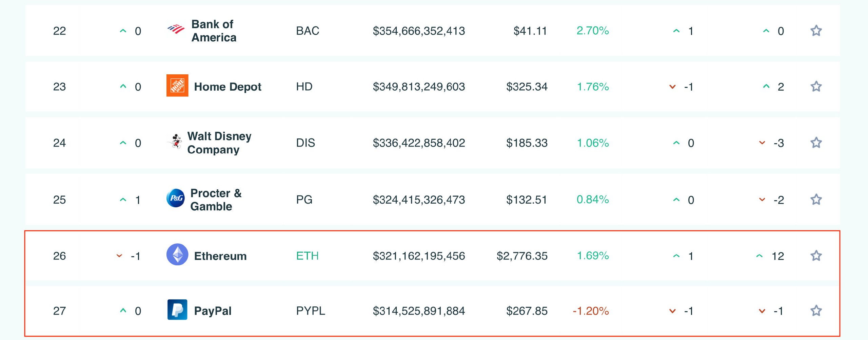The width and height of the screenshot is (868, 340).
Task: Open the Home Depot company name
Action: pos(228,87)
